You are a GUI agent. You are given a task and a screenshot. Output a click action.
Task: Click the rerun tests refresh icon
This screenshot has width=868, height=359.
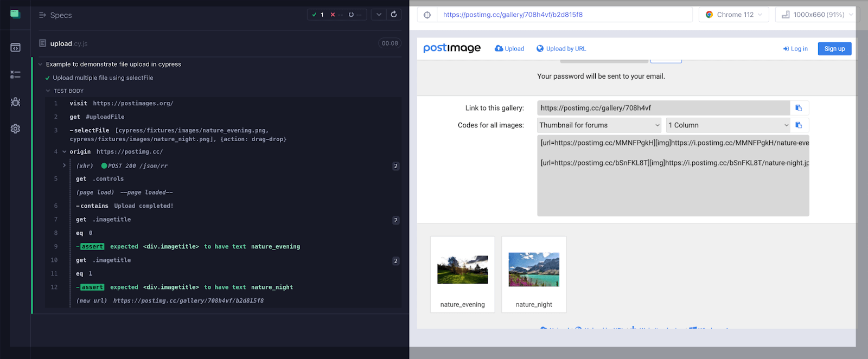tap(394, 15)
